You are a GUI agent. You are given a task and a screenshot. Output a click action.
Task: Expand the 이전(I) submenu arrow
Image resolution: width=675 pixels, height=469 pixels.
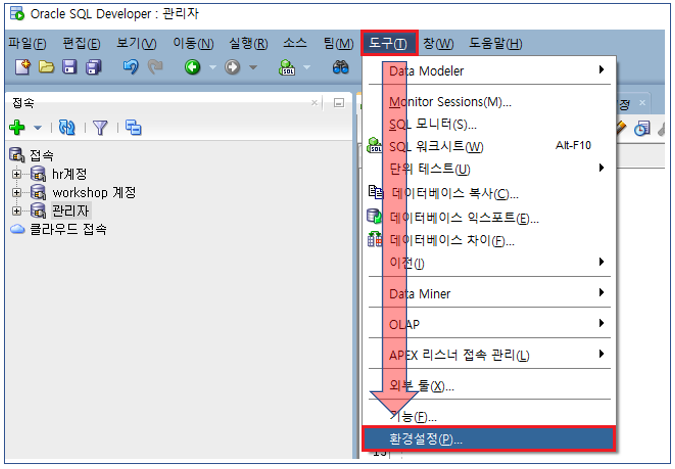601,262
